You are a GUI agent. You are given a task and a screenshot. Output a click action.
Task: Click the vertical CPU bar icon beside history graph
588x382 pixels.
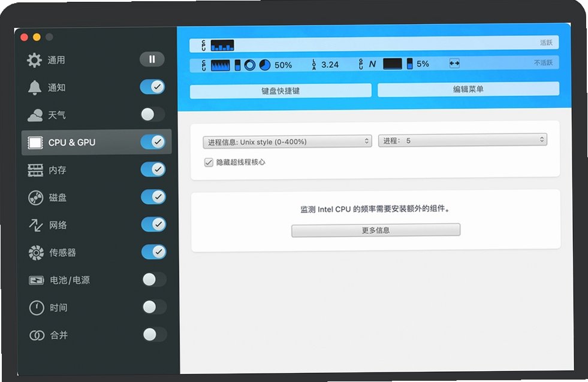click(237, 65)
